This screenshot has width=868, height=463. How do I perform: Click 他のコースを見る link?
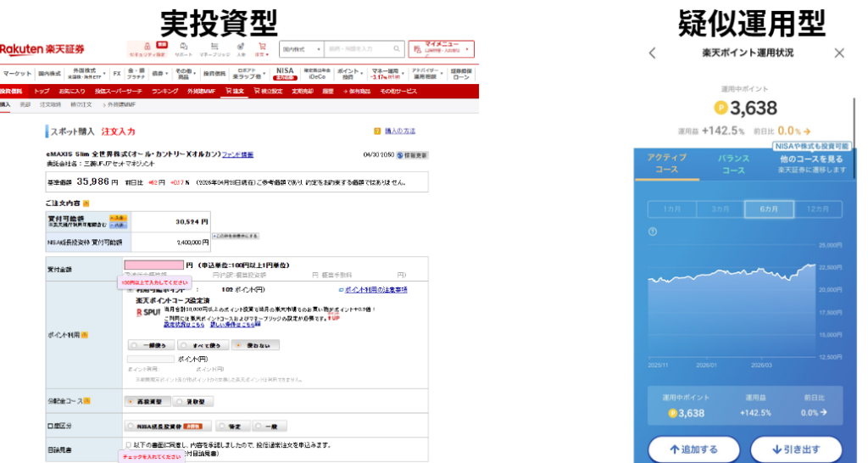[811, 159]
